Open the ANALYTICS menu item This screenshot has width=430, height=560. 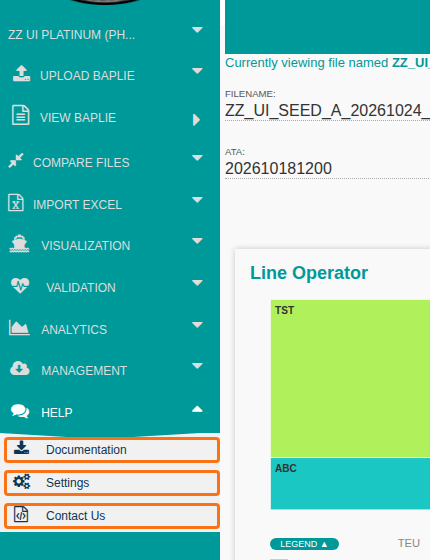click(74, 329)
